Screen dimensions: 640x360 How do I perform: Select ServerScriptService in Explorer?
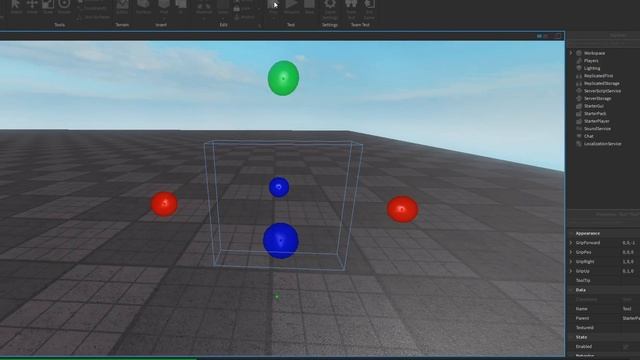point(602,91)
